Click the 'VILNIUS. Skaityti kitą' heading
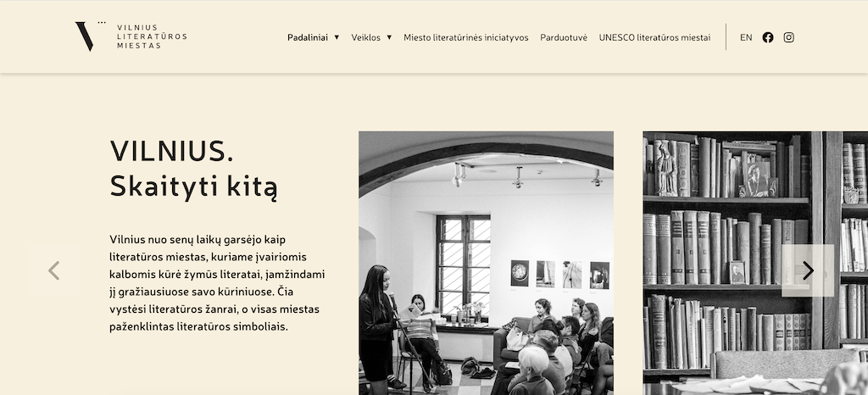The height and width of the screenshot is (395, 868). tap(193, 168)
